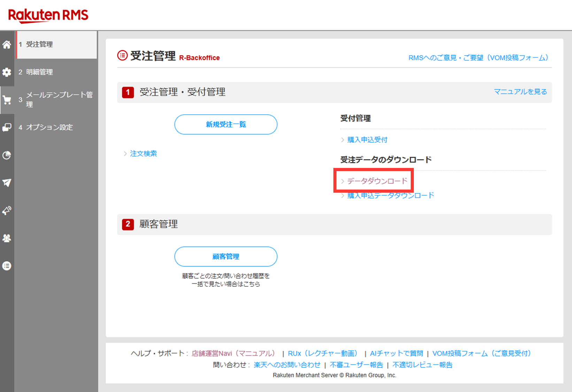Select the 受注管理 menu item
Screen dimensions: 572x392
click(39, 45)
